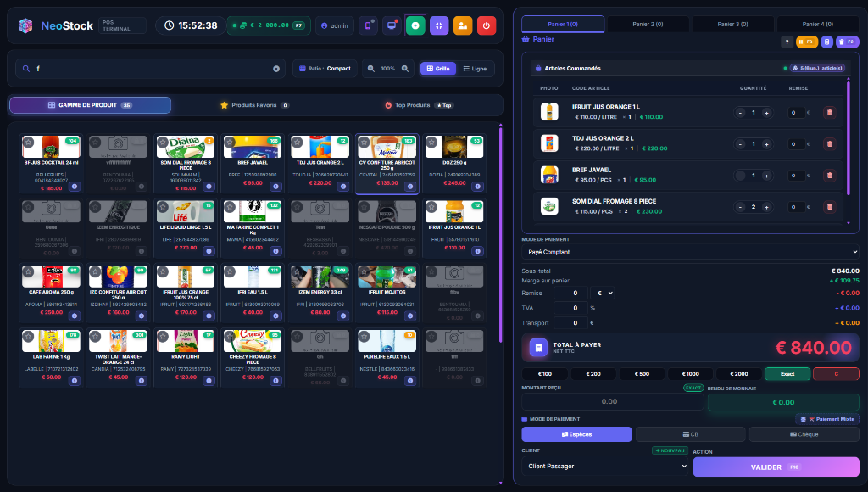Empty the basket with the trash F2 button
The width and height of the screenshot is (868, 492).
(847, 42)
